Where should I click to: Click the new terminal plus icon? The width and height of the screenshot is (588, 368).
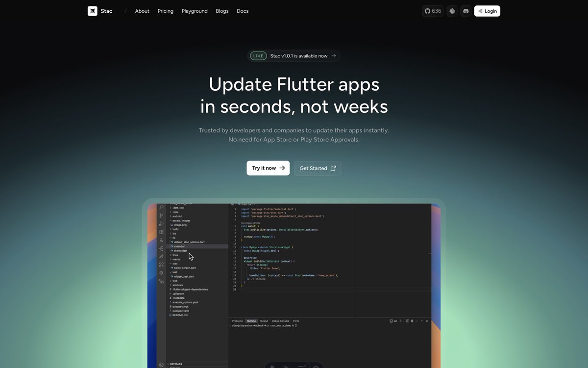coord(400,321)
